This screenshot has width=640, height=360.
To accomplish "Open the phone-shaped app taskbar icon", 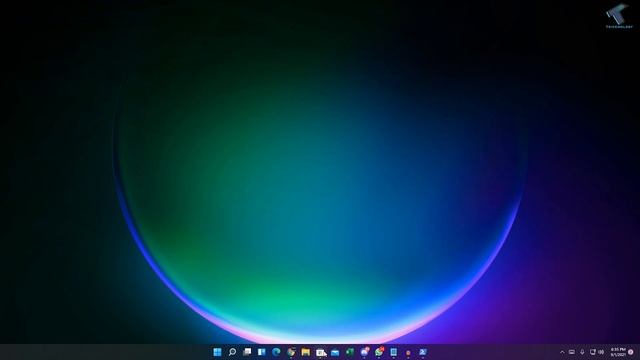I will [x=393, y=352].
